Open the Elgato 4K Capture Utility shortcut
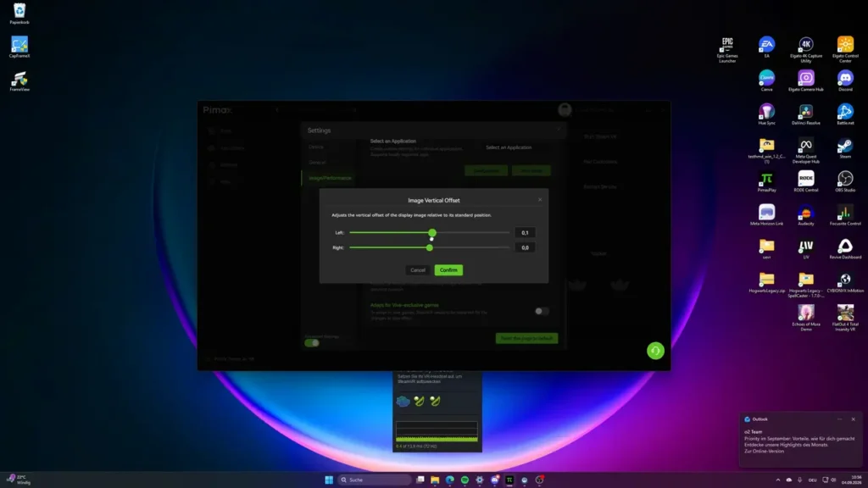Image resolution: width=868 pixels, height=488 pixels. tap(806, 50)
